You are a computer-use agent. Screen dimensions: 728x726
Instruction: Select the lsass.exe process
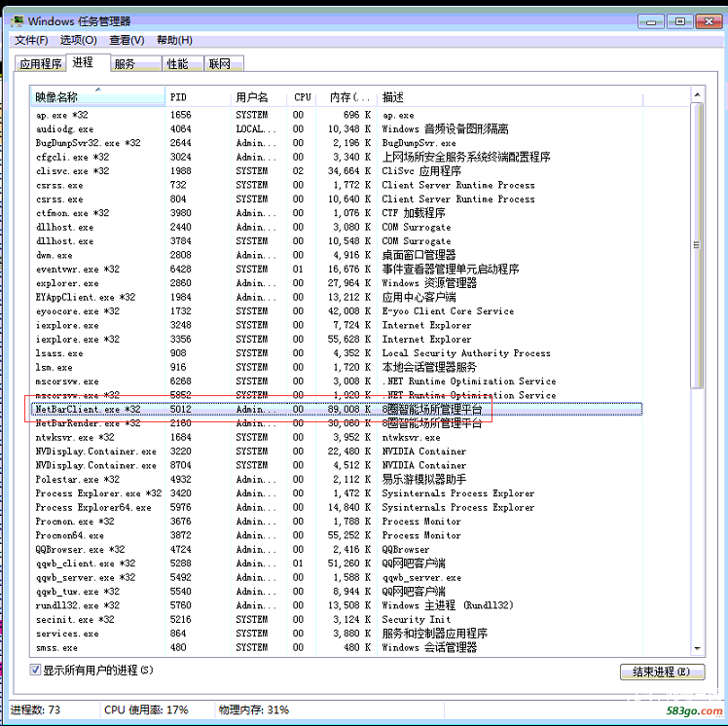click(x=337, y=353)
